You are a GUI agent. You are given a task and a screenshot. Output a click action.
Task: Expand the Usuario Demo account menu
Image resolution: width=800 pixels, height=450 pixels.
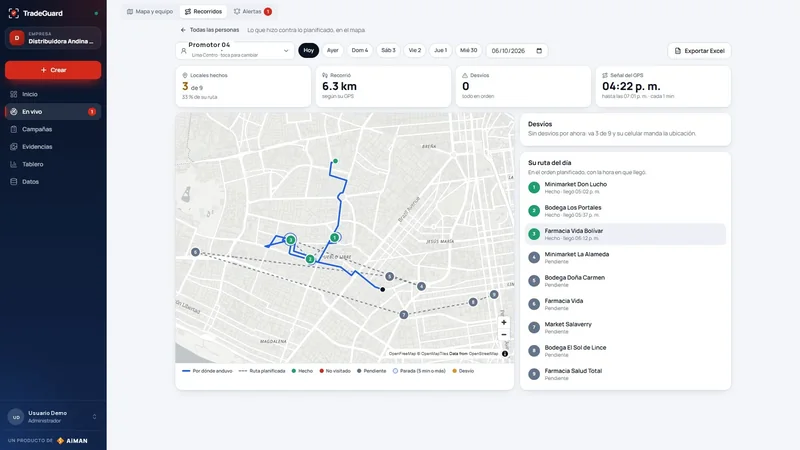pos(53,417)
